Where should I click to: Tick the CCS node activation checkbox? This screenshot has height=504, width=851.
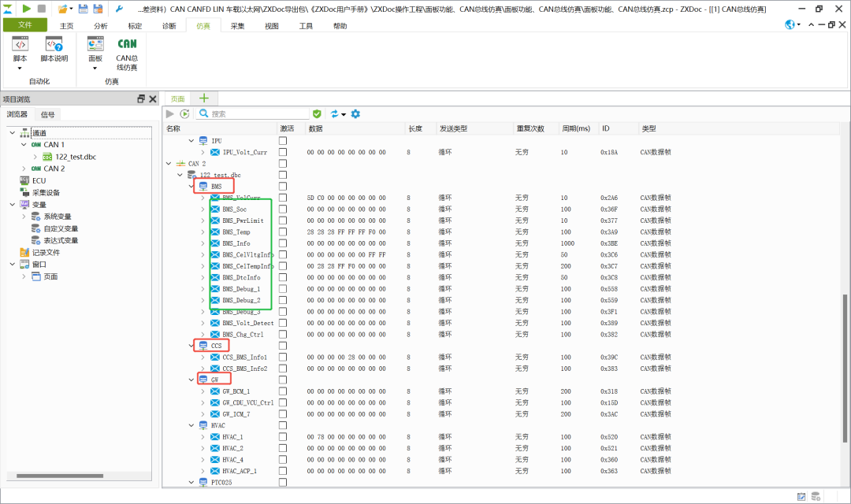pyautogui.click(x=283, y=346)
